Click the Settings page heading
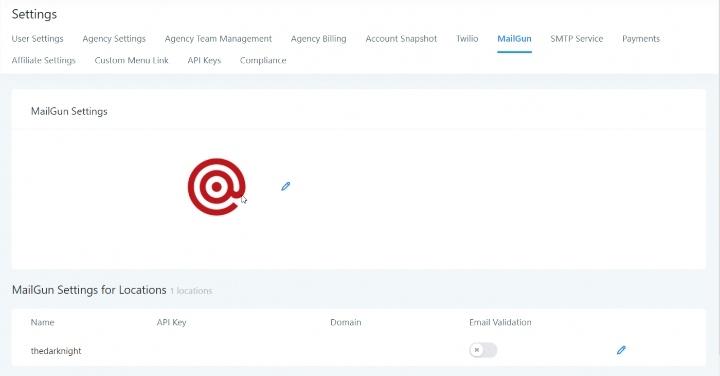 tap(34, 14)
